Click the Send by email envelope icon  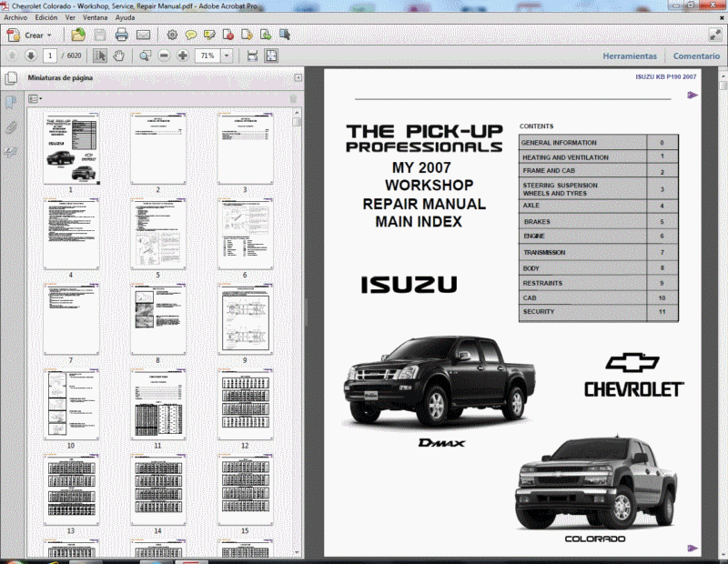click(x=143, y=35)
